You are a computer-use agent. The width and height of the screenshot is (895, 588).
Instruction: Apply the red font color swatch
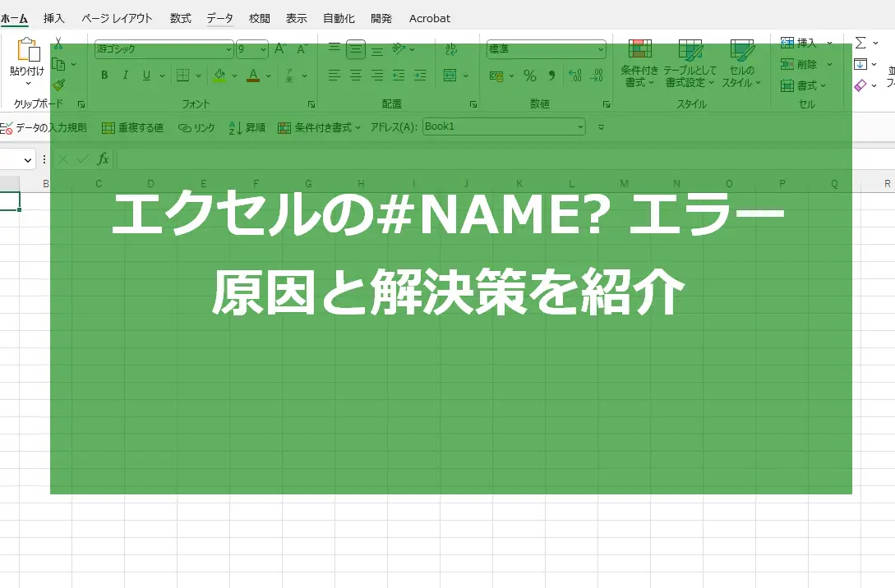coord(253,76)
